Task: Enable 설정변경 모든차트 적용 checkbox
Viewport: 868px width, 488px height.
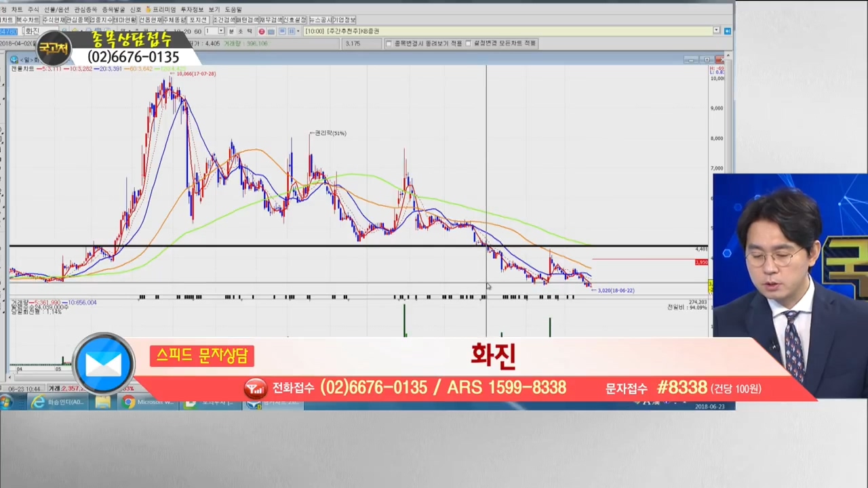Action: pyautogui.click(x=469, y=43)
